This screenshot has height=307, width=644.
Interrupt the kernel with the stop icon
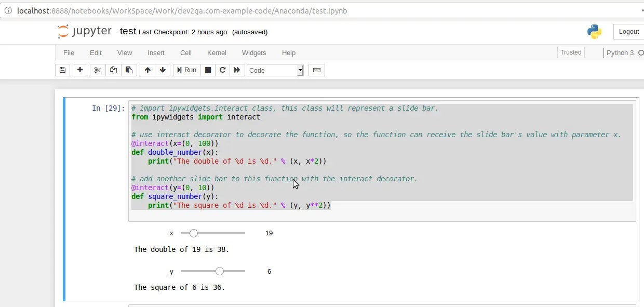(x=208, y=70)
